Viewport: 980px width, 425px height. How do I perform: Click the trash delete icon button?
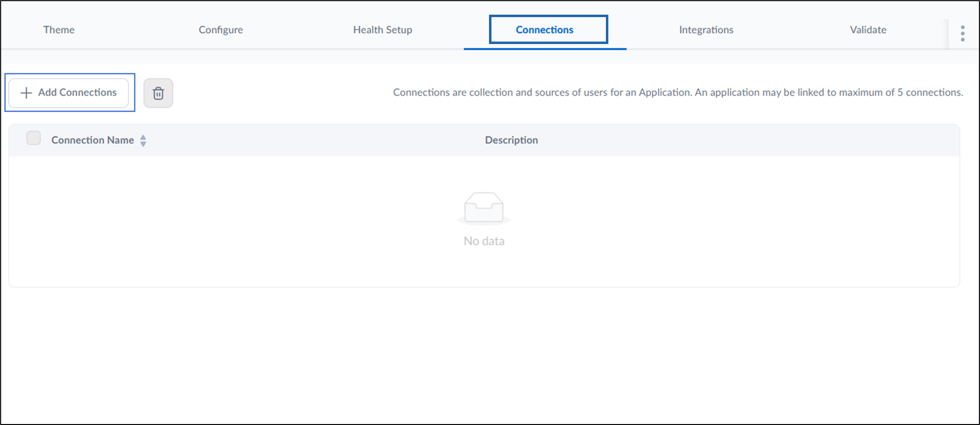pyautogui.click(x=158, y=93)
